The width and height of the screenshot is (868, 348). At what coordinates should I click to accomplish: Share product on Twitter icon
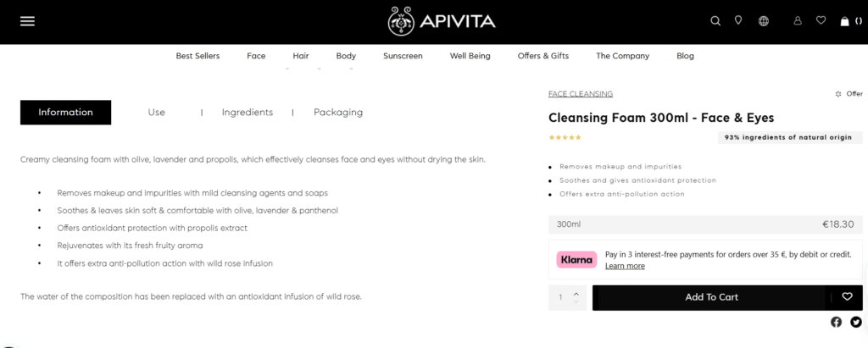tap(856, 322)
